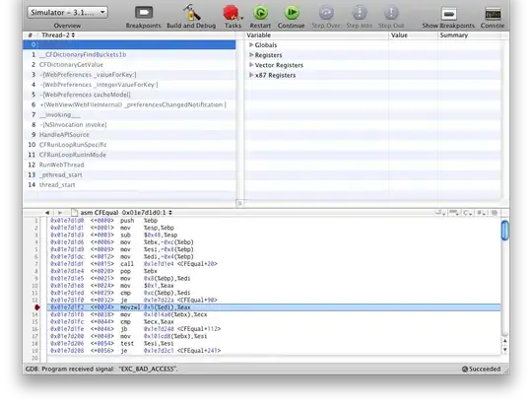Toggle the Breakpoints toolbar icon
The height and width of the screenshot is (405, 532).
[x=144, y=13]
